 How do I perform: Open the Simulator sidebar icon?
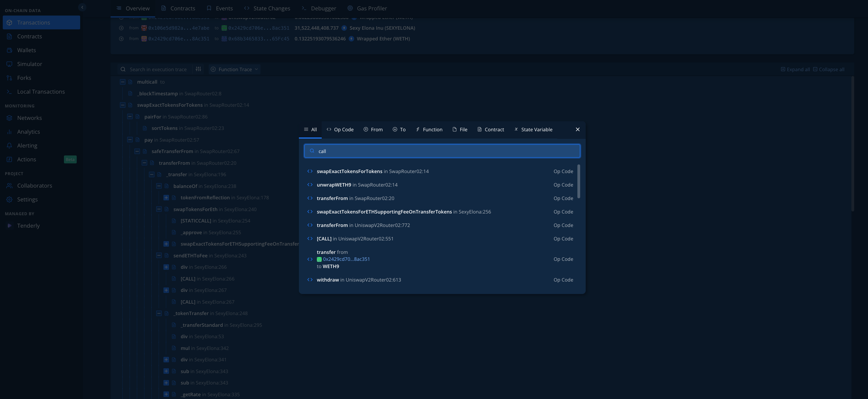coord(9,64)
